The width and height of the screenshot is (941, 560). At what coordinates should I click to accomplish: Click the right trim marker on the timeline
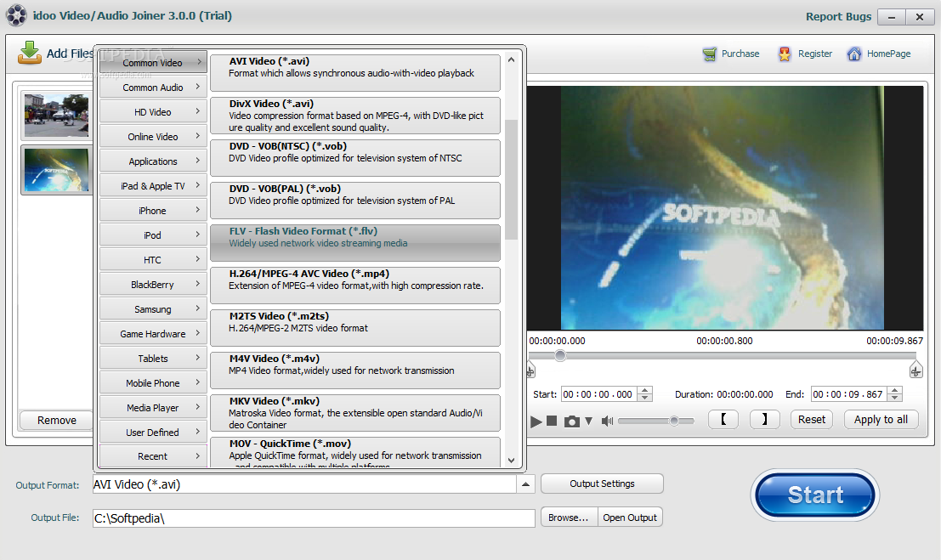pyautogui.click(x=915, y=371)
